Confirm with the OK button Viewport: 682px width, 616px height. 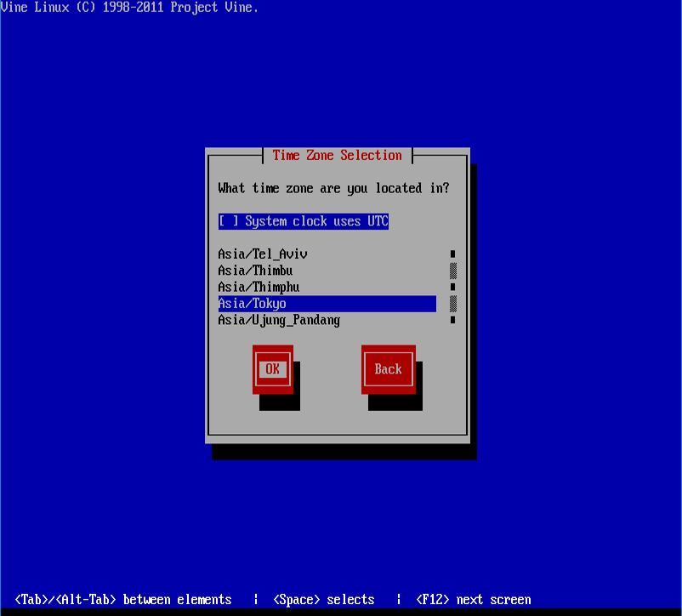tap(273, 369)
